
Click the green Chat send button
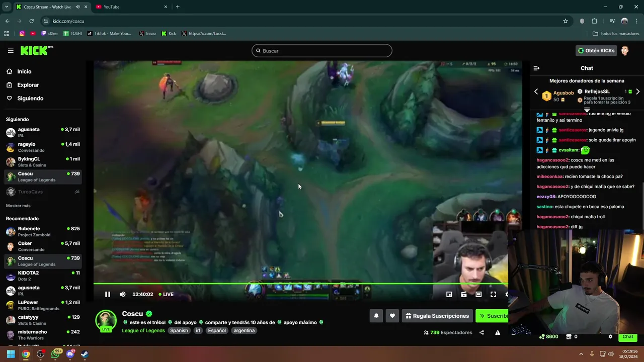[628, 337]
